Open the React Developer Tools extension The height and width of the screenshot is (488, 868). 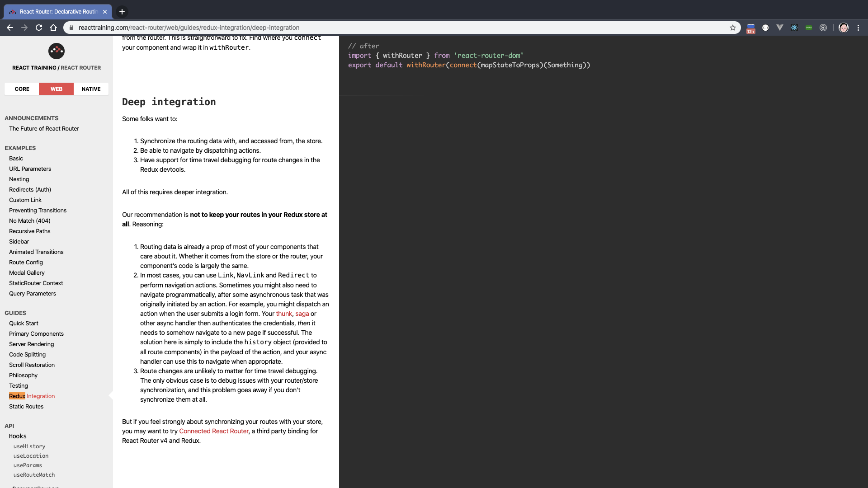tap(794, 28)
